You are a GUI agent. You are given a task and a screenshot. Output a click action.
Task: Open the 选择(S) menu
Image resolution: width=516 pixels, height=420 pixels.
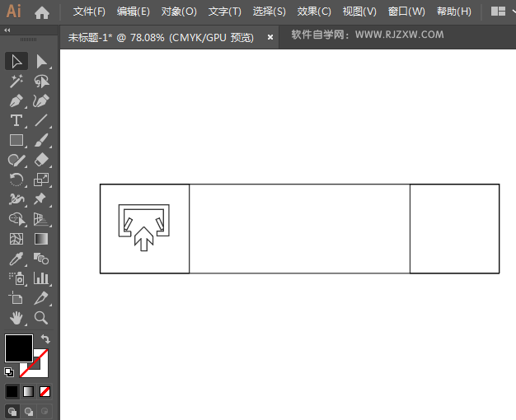(x=270, y=12)
